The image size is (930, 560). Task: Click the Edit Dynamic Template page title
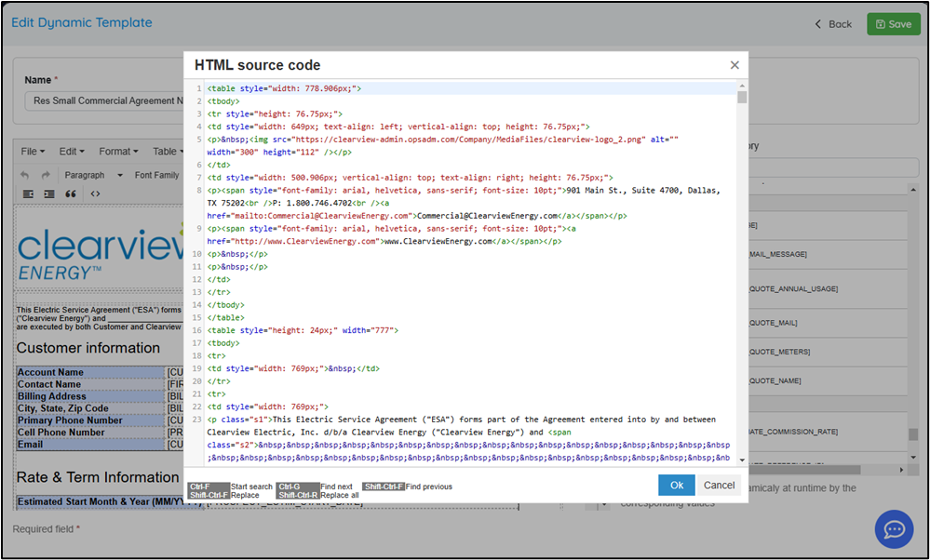click(x=82, y=22)
